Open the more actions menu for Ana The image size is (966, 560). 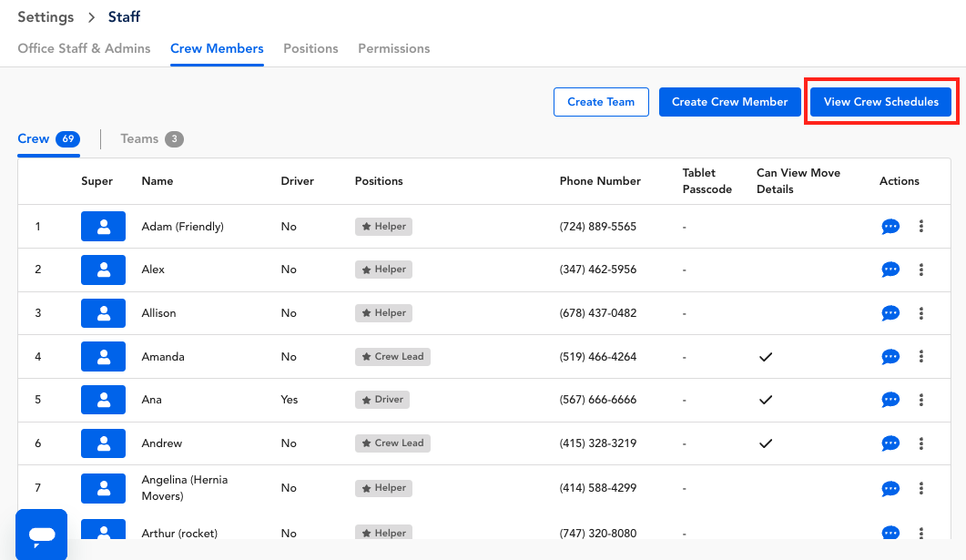921,400
